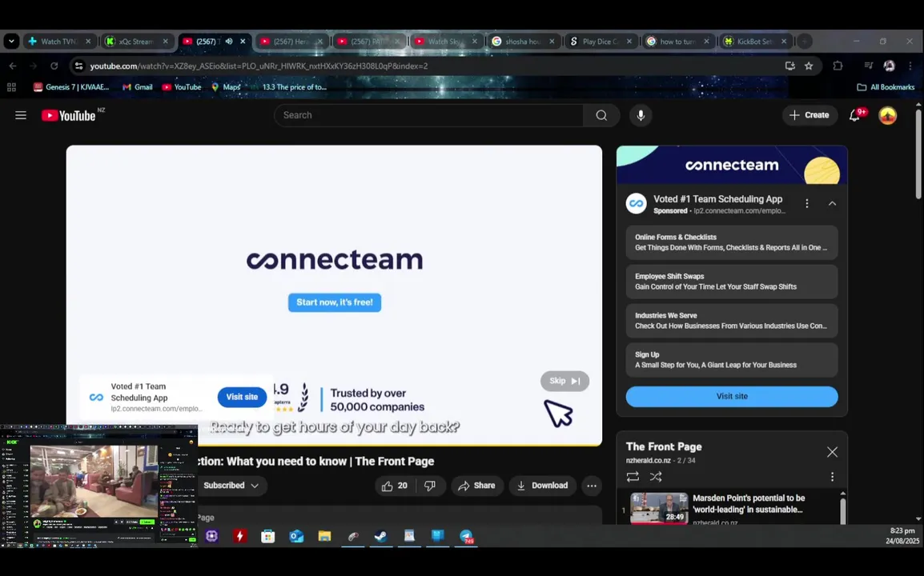924x576 pixels.
Task: Open more actions ellipsis under the video
Action: (x=592, y=486)
